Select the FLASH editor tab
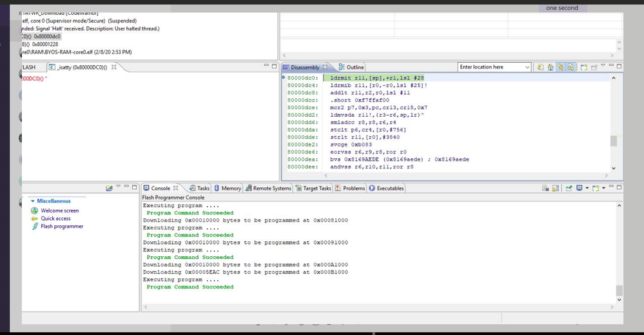Image resolution: width=644 pixels, height=335 pixels. click(x=29, y=67)
